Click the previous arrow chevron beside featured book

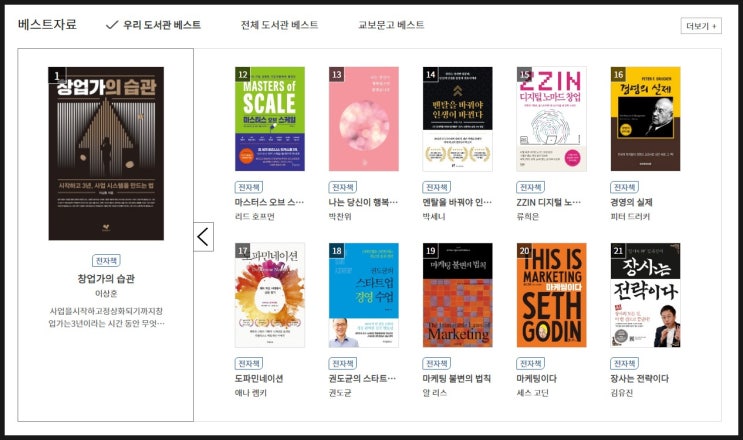click(203, 237)
